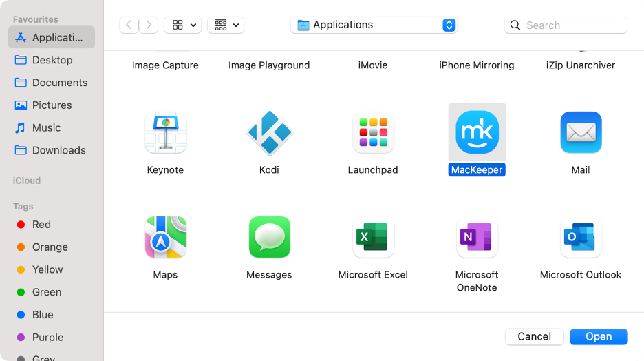Open Music in the sidebar
This screenshot has width=644, height=361.
tap(52, 128)
